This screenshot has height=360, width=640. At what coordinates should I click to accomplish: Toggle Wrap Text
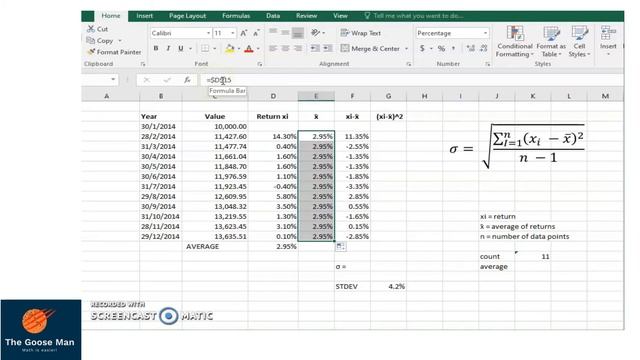point(361,33)
